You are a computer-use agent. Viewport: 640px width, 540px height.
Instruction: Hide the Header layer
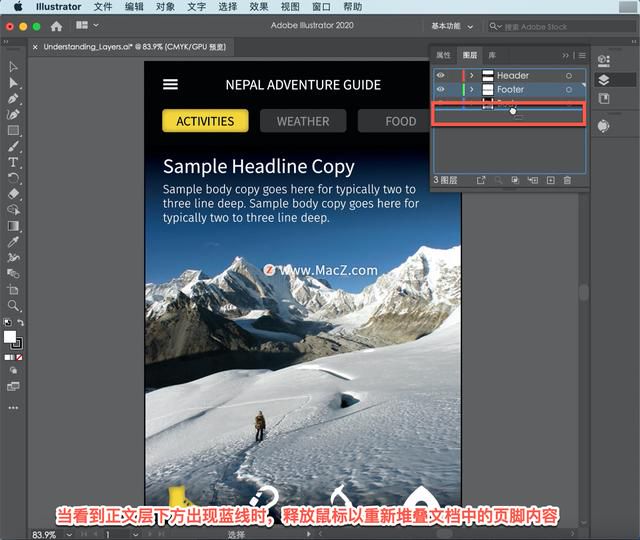[440, 75]
